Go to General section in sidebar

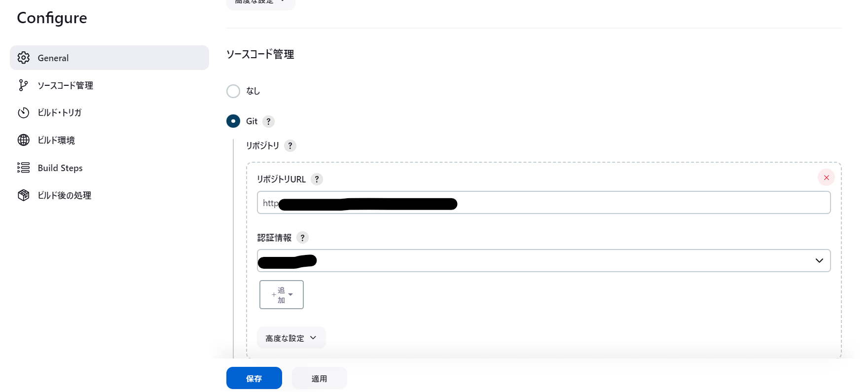(109, 58)
